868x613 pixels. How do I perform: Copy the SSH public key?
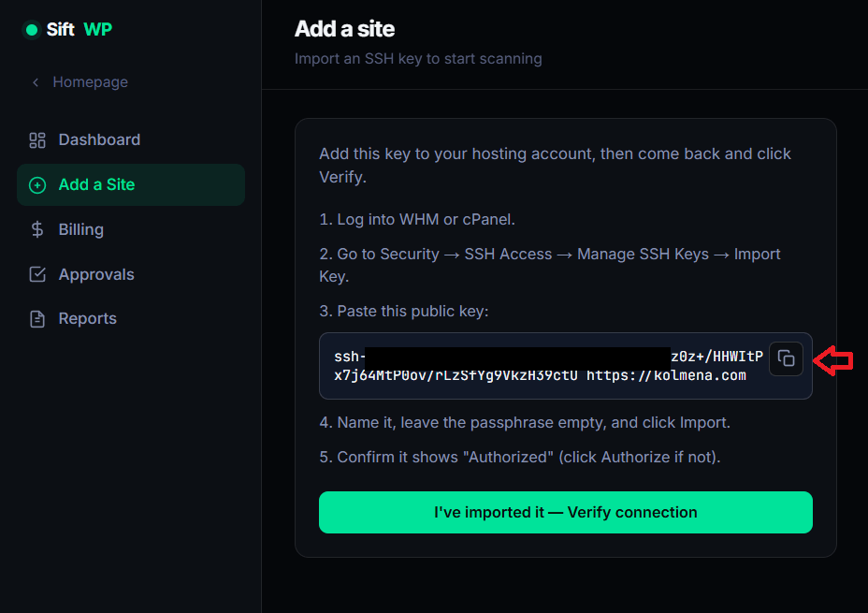tap(786, 358)
